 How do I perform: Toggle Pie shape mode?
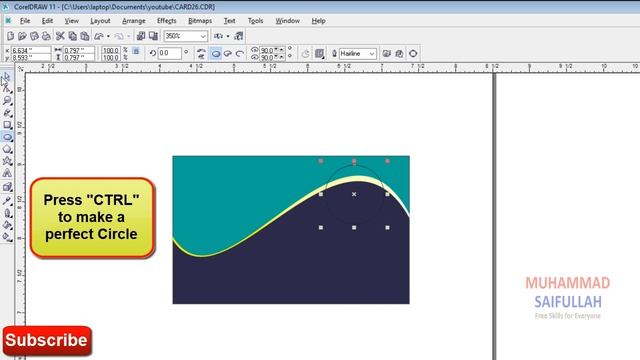coord(228,53)
